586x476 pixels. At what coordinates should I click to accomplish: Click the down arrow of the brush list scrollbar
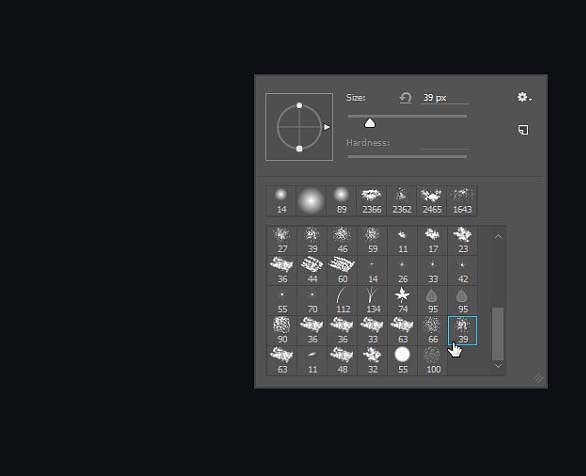(498, 366)
